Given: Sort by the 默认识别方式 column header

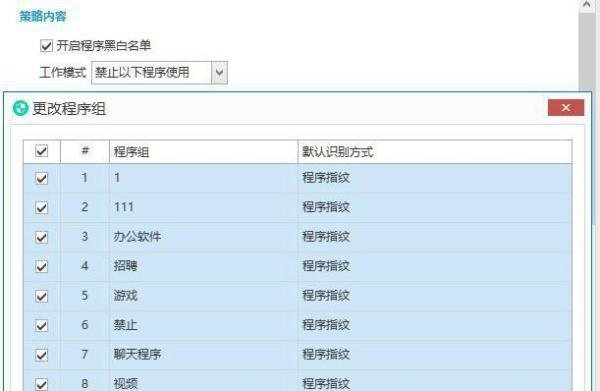Looking at the screenshot, I should click(x=435, y=152).
